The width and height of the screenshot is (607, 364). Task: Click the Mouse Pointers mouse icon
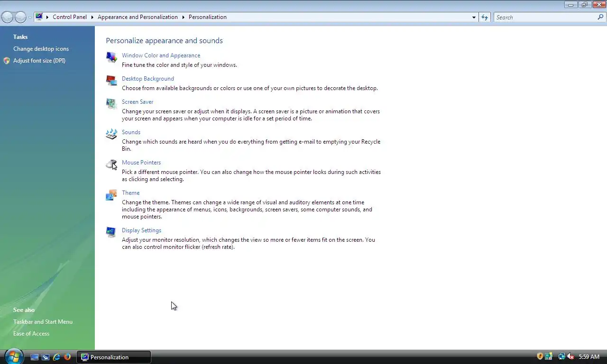(111, 164)
